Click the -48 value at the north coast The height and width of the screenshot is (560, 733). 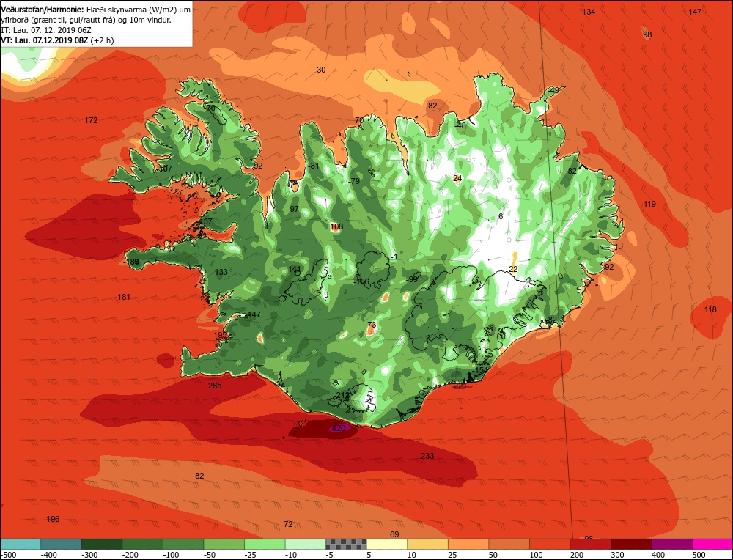(x=460, y=125)
